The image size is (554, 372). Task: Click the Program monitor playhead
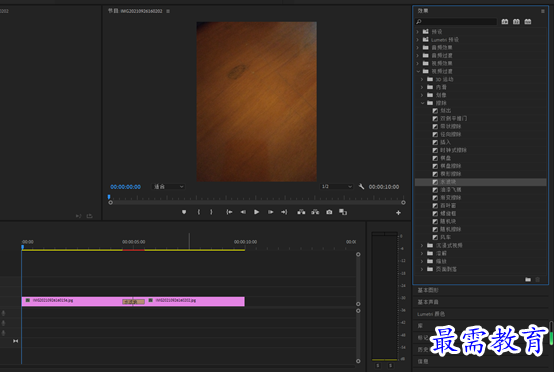[109, 197]
